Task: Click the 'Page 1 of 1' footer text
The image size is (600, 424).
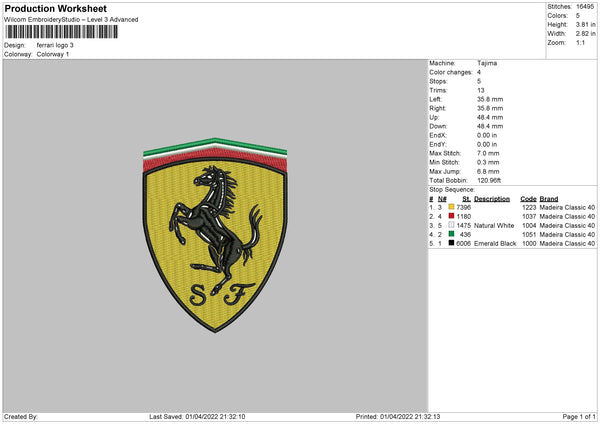Action: [x=579, y=417]
